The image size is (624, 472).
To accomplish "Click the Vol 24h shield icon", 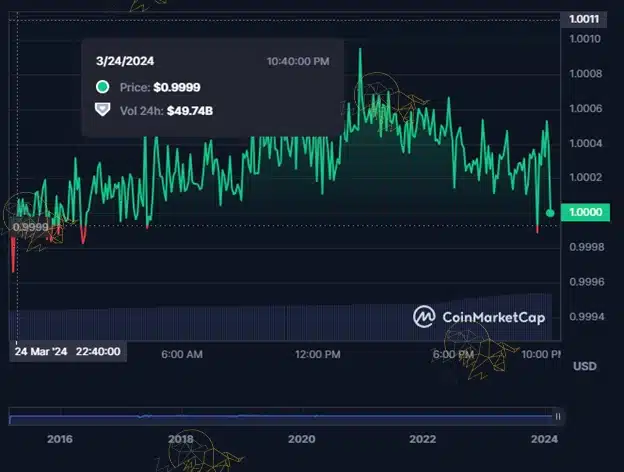I will pyautogui.click(x=102, y=109).
